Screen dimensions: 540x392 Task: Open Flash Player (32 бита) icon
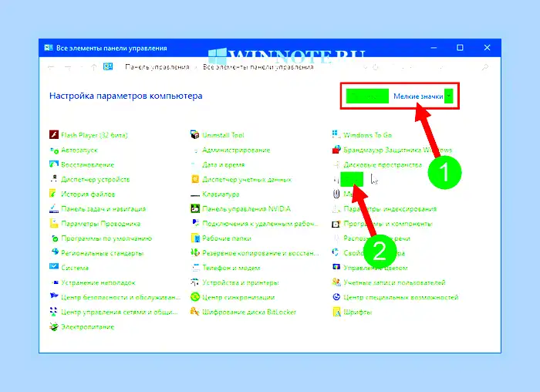click(54, 135)
